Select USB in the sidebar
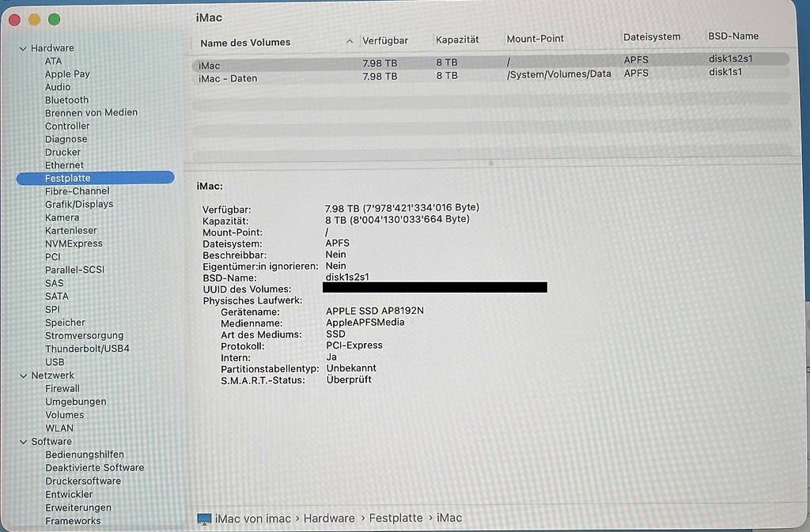Image resolution: width=810 pixels, height=532 pixels. coord(55,362)
